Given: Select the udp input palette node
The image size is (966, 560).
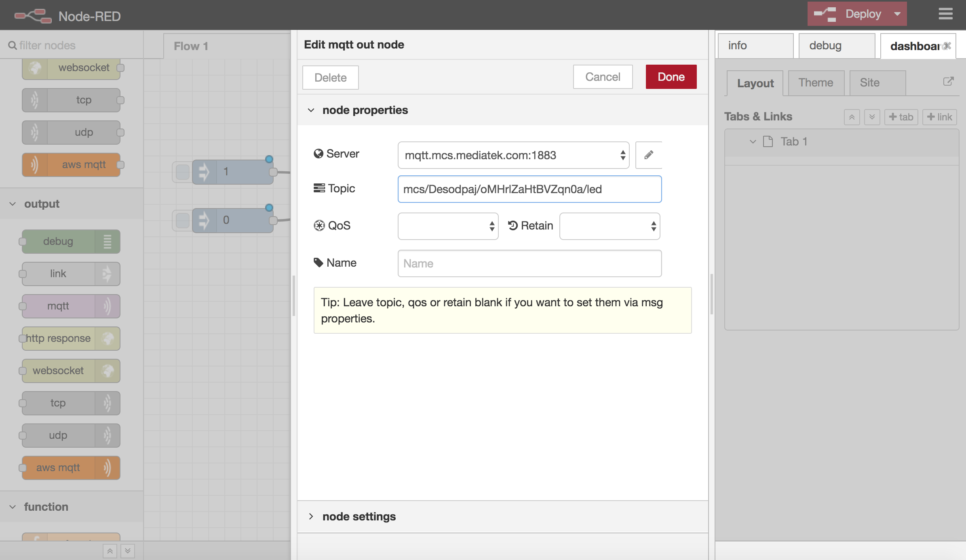Looking at the screenshot, I should [71, 133].
